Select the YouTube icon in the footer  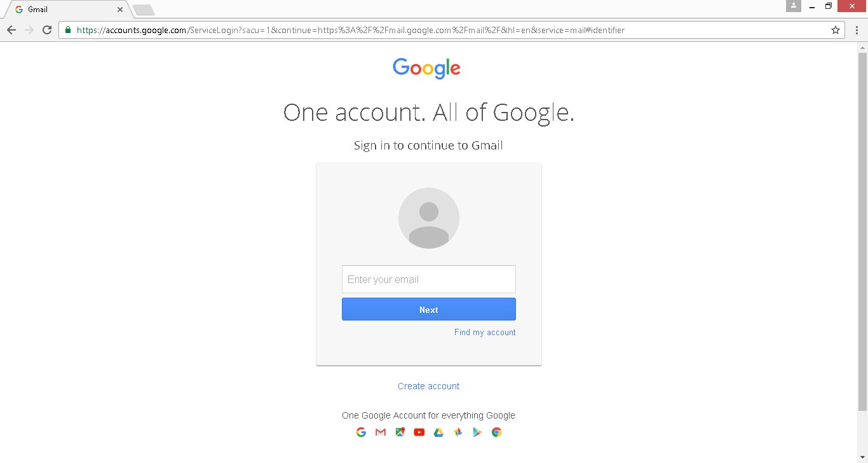[x=419, y=432]
